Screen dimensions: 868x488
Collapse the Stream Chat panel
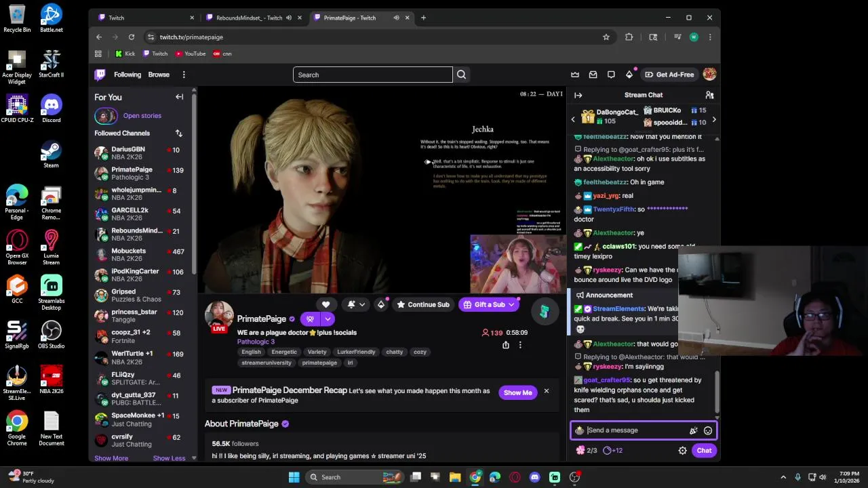click(578, 95)
